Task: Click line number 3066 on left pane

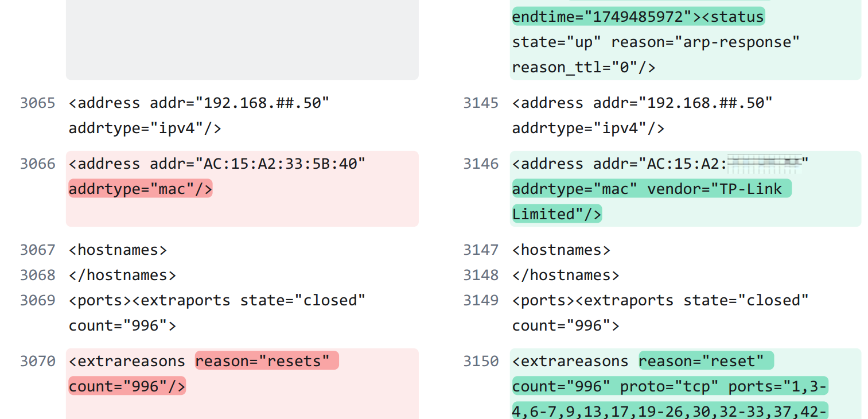Action: [38, 164]
